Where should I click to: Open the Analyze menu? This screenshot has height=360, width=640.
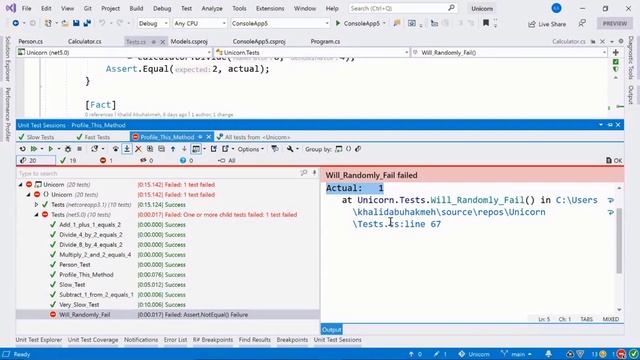click(x=212, y=8)
